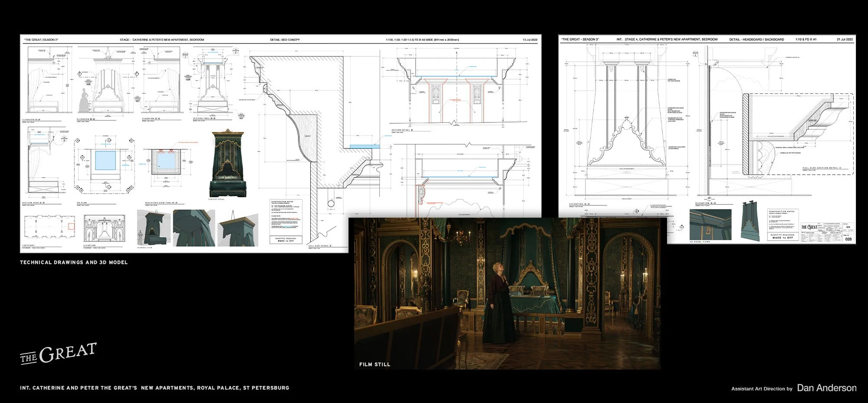Click the ornate headboard scroll outline drawing
The width and height of the screenshot is (868, 403).
click(x=626, y=141)
